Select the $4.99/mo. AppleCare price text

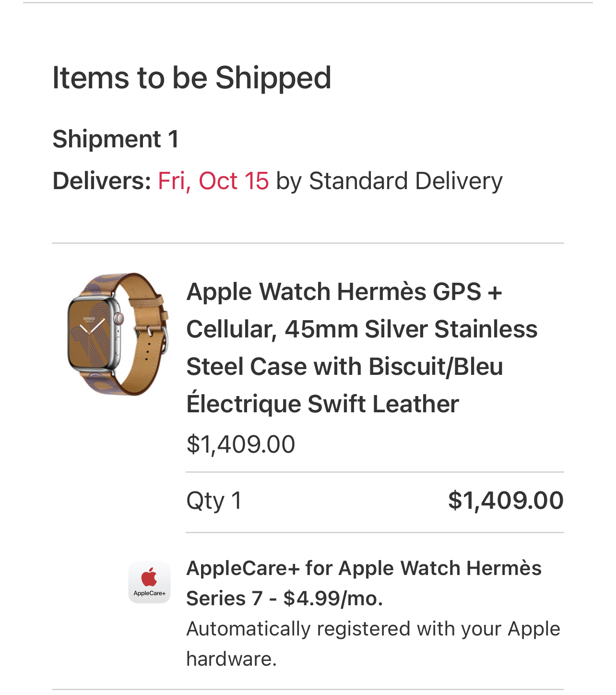point(333,599)
